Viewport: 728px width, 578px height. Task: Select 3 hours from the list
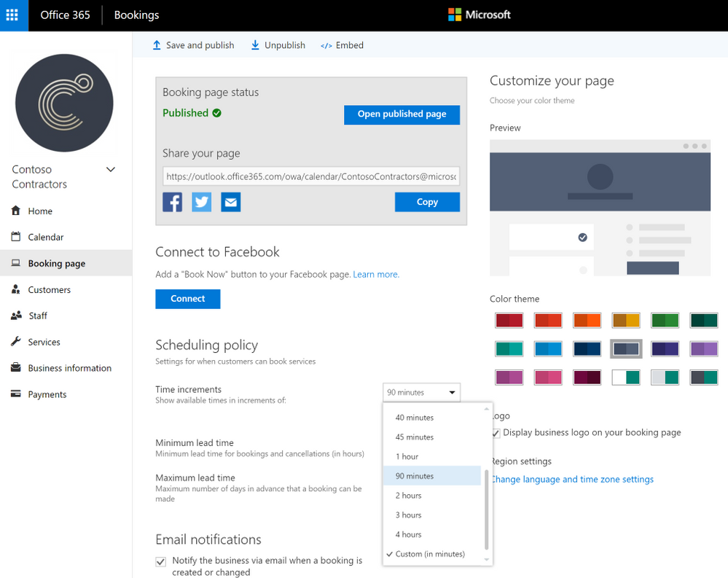[x=432, y=515]
